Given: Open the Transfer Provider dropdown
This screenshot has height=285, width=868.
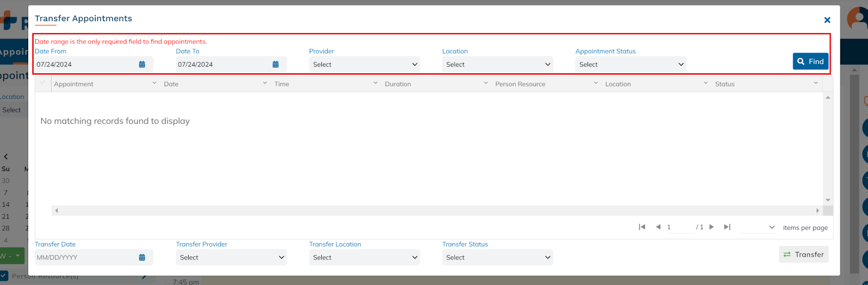Looking at the screenshot, I should pyautogui.click(x=231, y=258).
